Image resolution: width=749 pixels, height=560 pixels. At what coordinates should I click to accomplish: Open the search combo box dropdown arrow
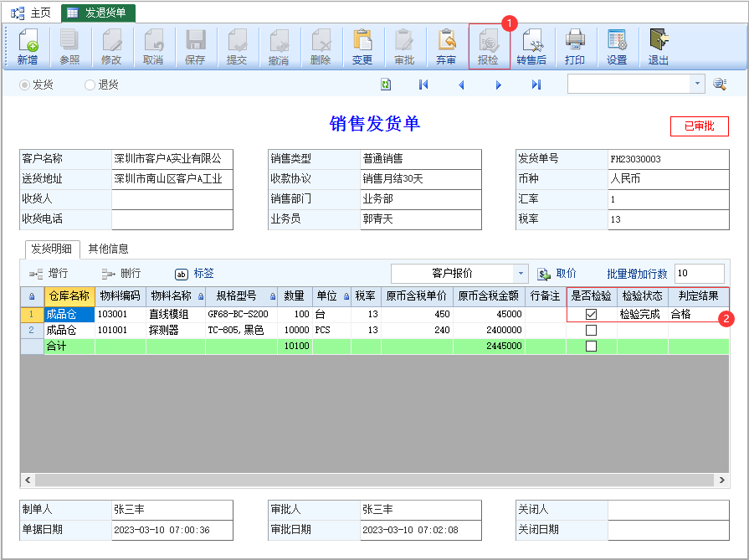(x=697, y=84)
